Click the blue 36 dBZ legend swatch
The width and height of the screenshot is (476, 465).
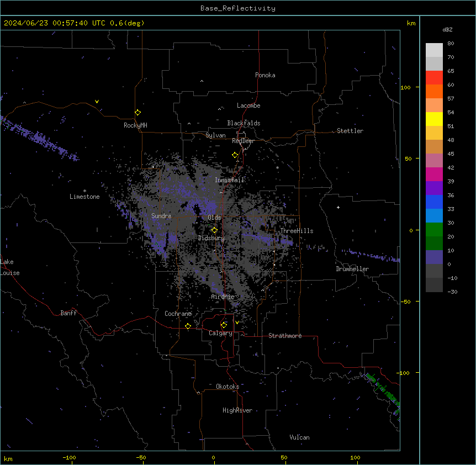[x=434, y=202]
